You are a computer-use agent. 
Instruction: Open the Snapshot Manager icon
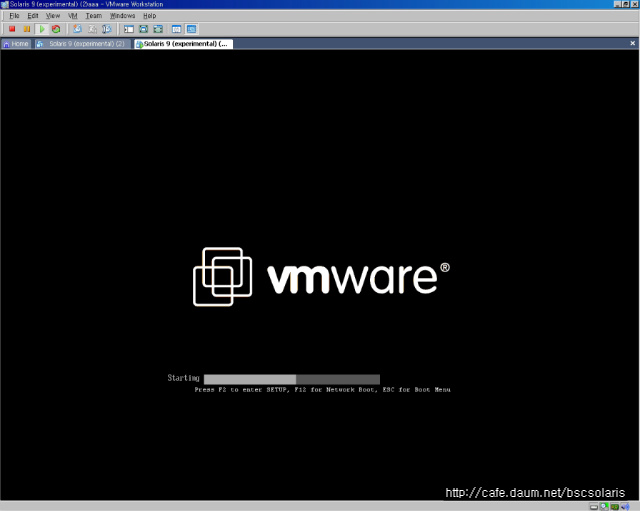coord(107,29)
